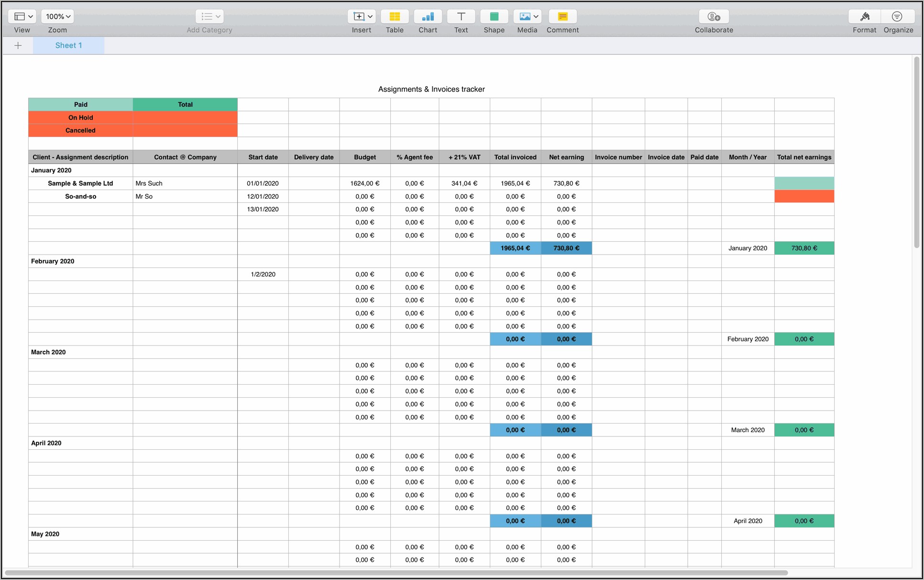The image size is (924, 580).
Task: Open the View sidebar options
Action: 23,17
